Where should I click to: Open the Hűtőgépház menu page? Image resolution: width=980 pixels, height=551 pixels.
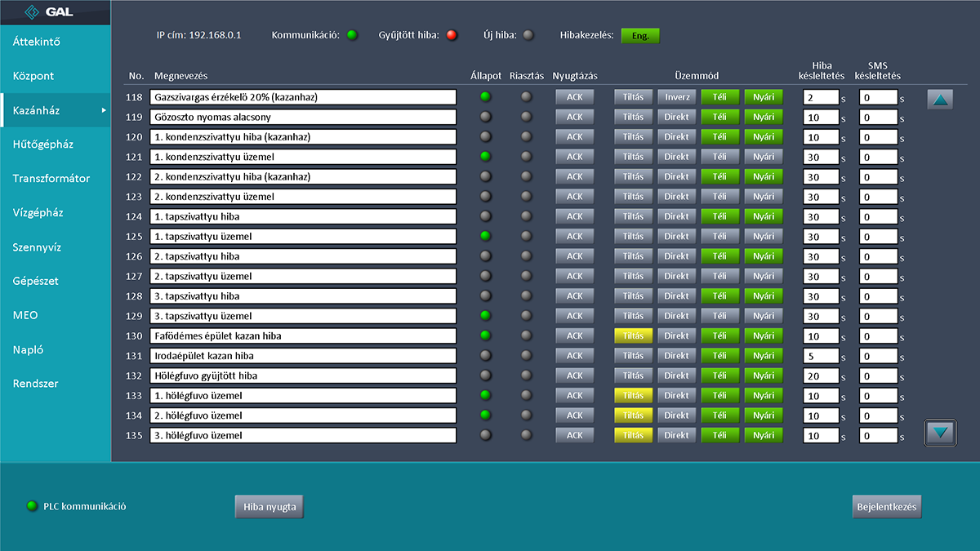[x=43, y=144]
